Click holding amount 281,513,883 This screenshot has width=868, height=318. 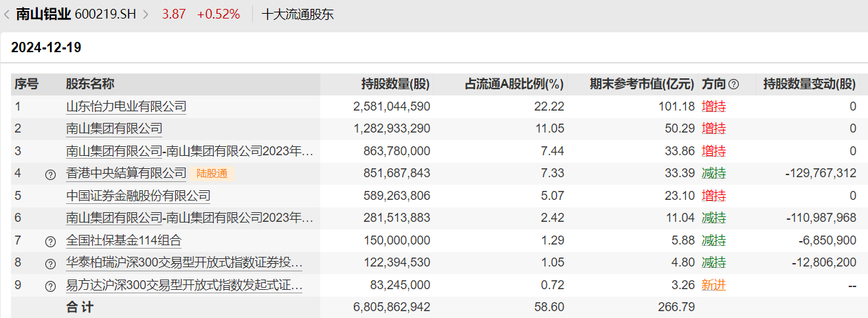point(399,218)
